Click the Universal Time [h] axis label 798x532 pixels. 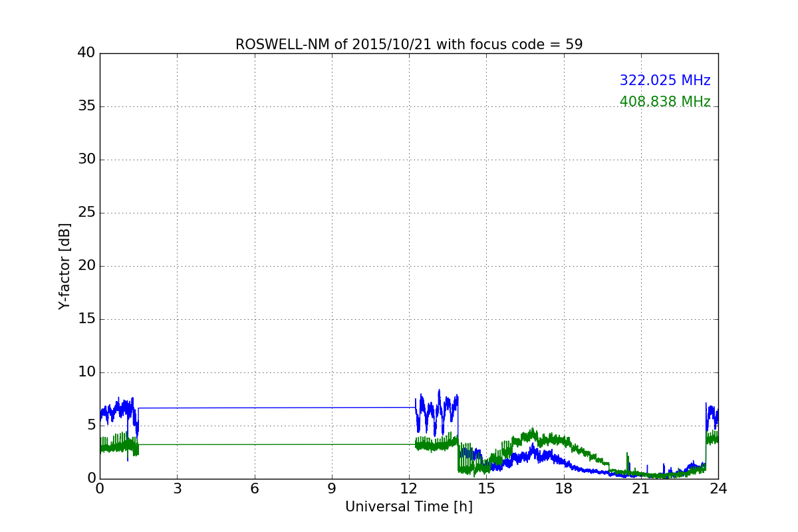click(x=409, y=507)
